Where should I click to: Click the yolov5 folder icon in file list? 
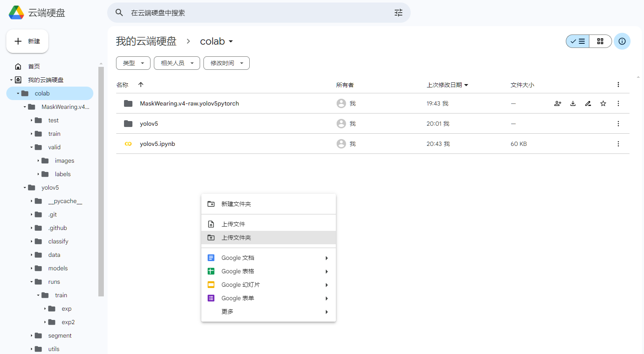tap(128, 124)
